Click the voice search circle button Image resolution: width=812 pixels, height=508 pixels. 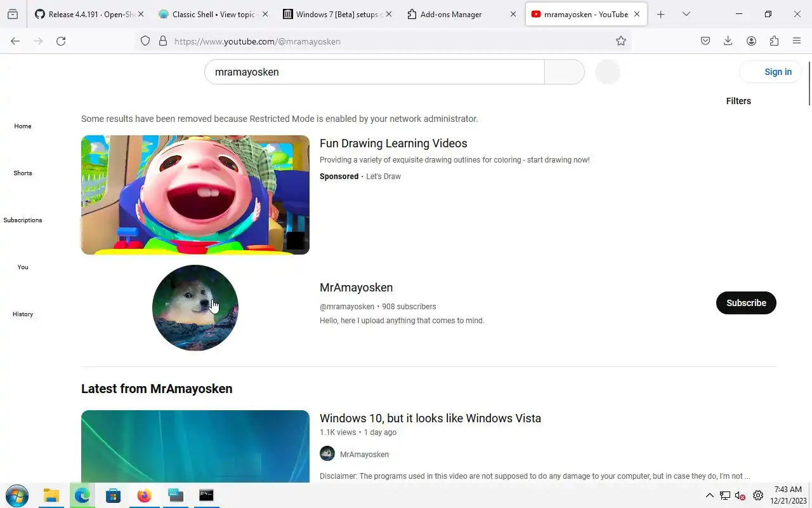(608, 72)
